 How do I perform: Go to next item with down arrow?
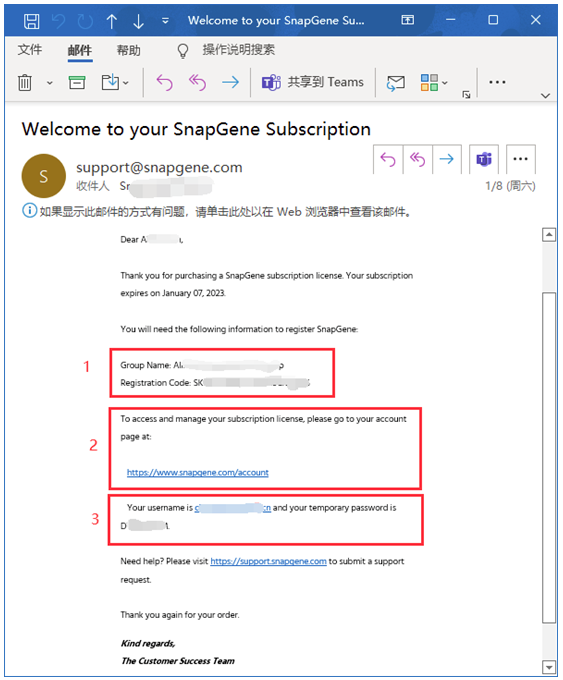click(x=138, y=20)
